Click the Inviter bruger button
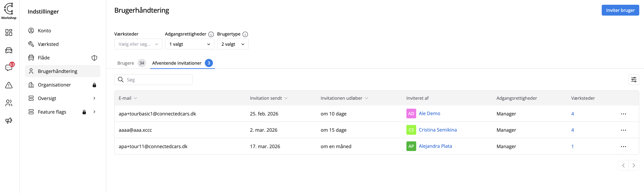 click(x=620, y=10)
